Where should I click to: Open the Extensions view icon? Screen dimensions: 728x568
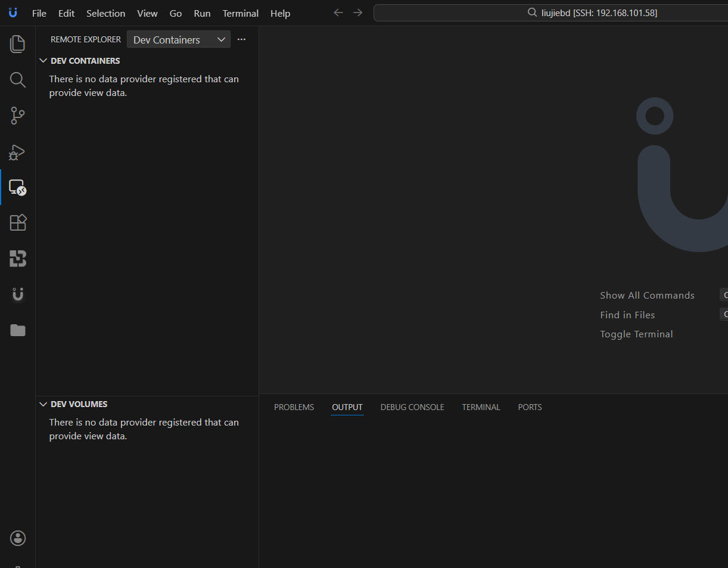click(x=18, y=223)
